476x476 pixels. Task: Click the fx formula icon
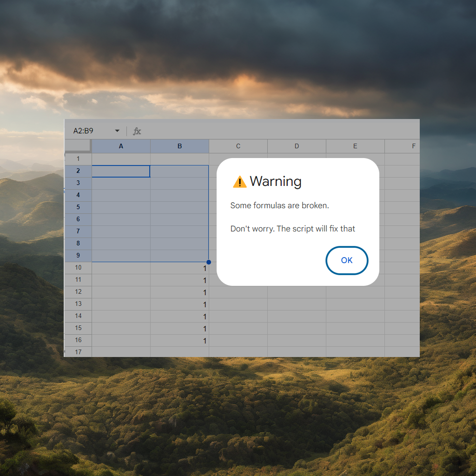137,131
